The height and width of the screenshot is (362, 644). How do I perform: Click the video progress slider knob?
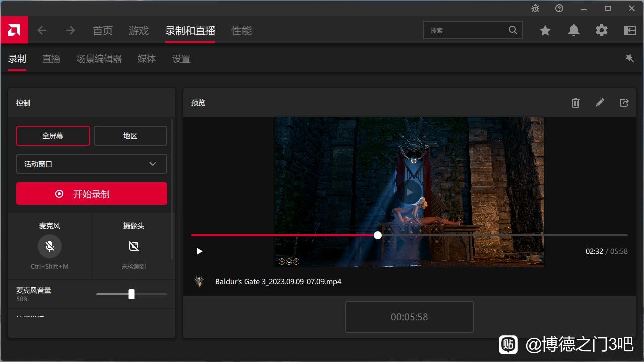(378, 235)
